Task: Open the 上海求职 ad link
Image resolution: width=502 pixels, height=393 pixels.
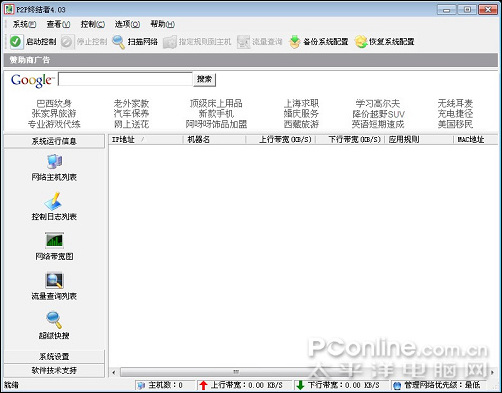Action: tap(301, 103)
